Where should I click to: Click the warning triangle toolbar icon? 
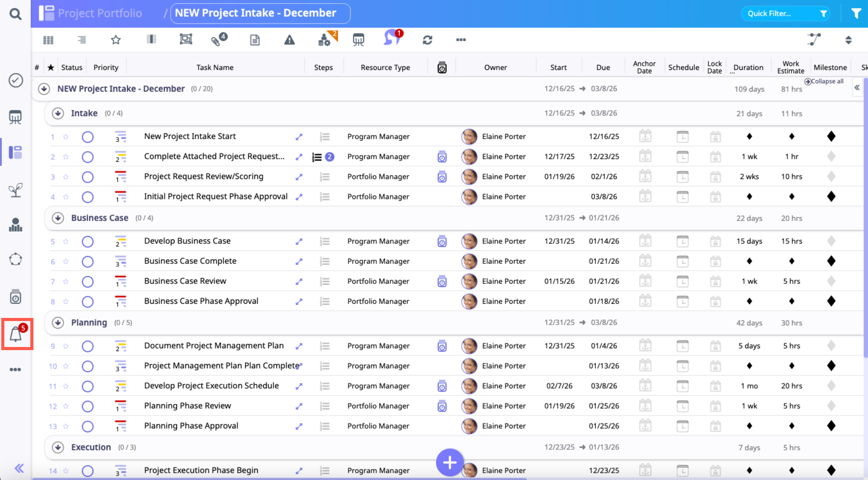coord(289,40)
